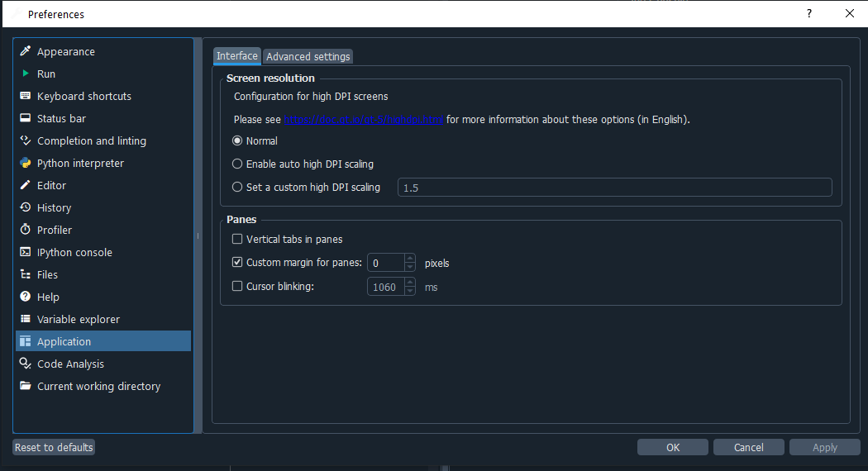Switch to the Interface tab
Viewport: 868px width, 471px height.
click(237, 56)
